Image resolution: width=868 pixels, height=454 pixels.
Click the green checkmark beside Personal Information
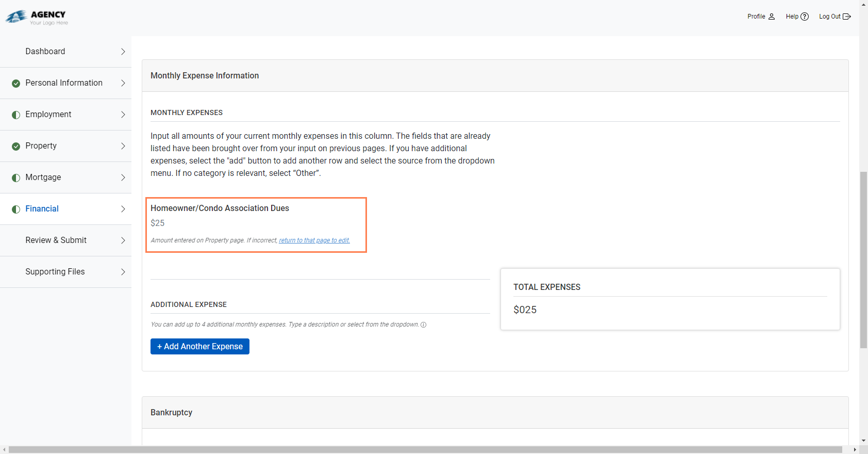(16, 83)
